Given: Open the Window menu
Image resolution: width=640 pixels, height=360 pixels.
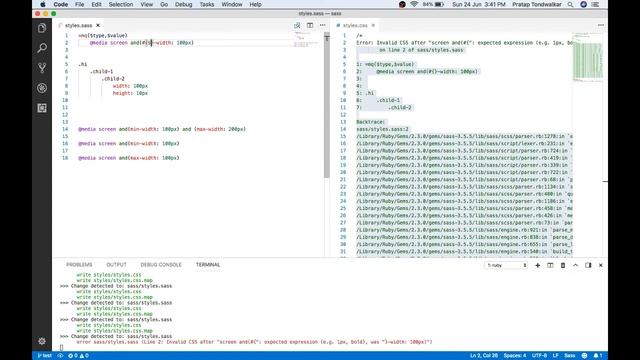Looking at the screenshot, I should click(232, 4).
